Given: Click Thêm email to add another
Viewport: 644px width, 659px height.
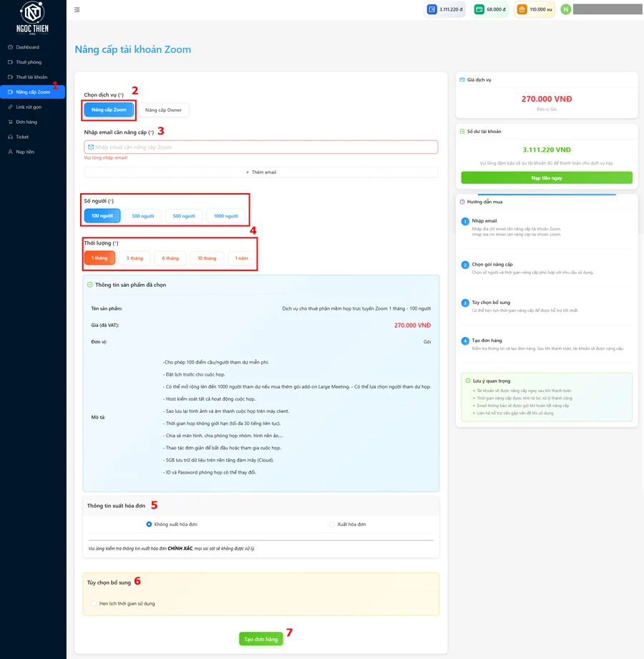Looking at the screenshot, I should pyautogui.click(x=260, y=172).
